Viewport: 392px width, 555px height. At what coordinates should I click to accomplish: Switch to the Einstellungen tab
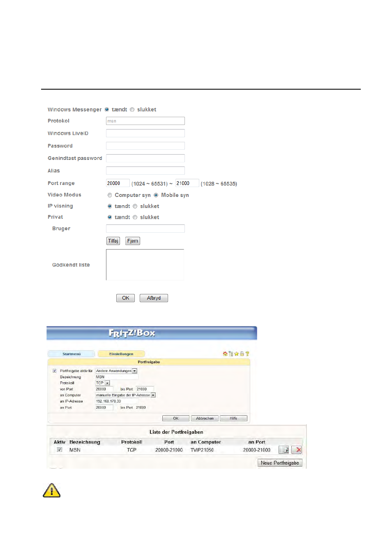pyautogui.click(x=121, y=354)
